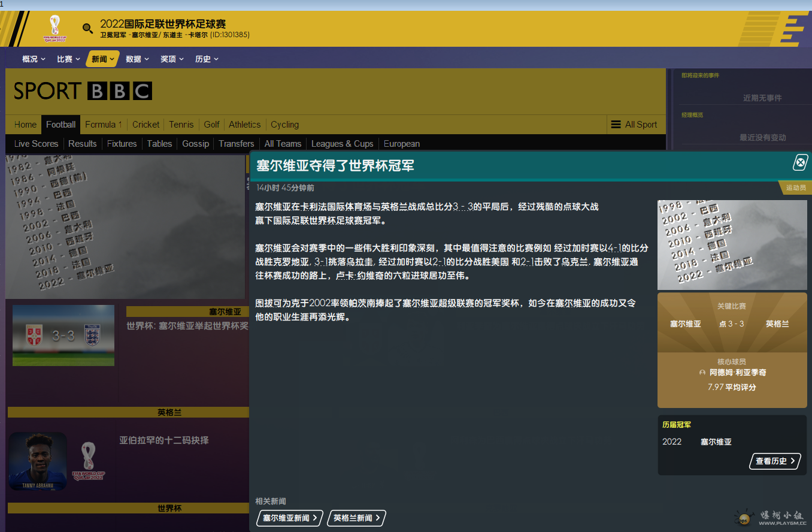Click 英格兰 team in key match panel

coord(777,324)
